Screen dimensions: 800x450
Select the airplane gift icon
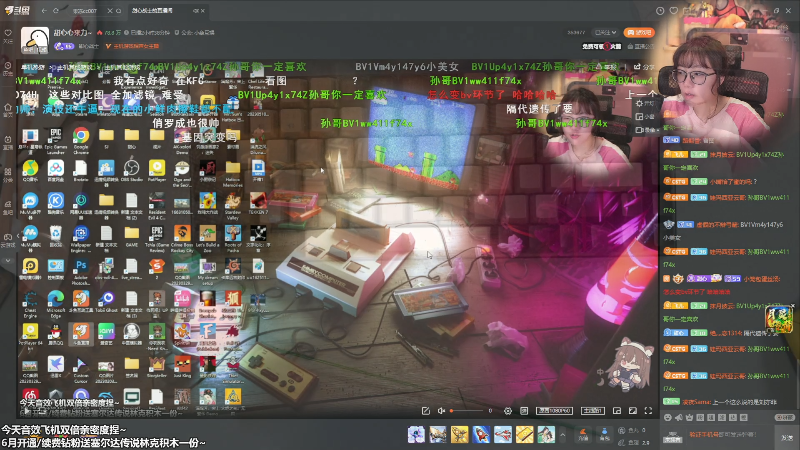(503, 434)
